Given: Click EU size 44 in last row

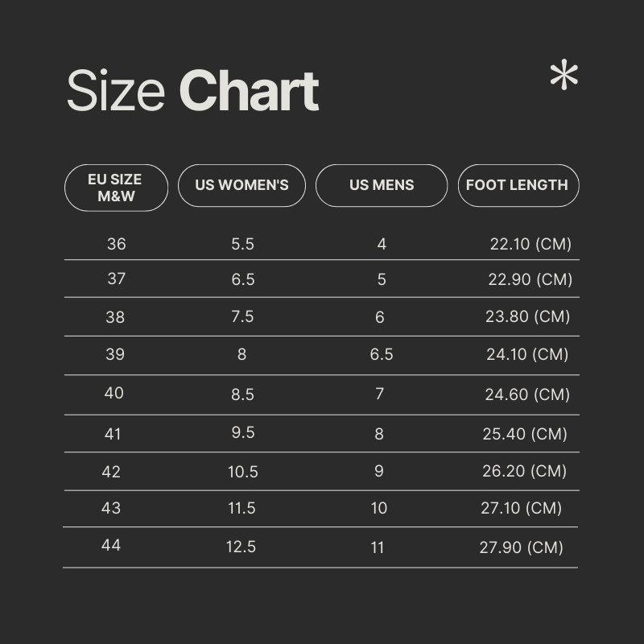Looking at the screenshot, I should click(x=111, y=546).
